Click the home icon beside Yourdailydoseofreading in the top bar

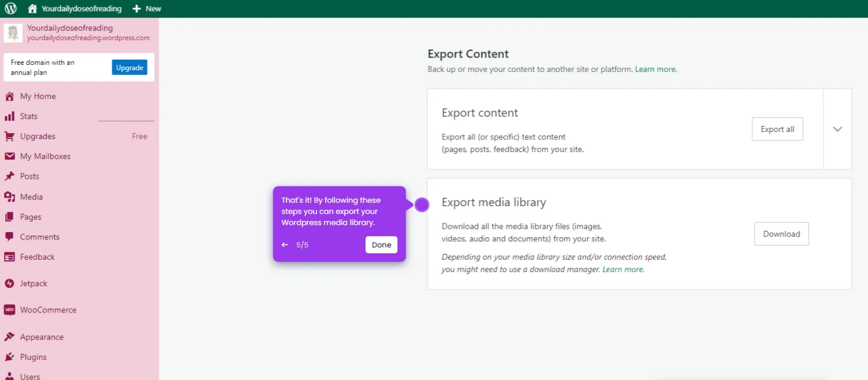[x=32, y=9]
